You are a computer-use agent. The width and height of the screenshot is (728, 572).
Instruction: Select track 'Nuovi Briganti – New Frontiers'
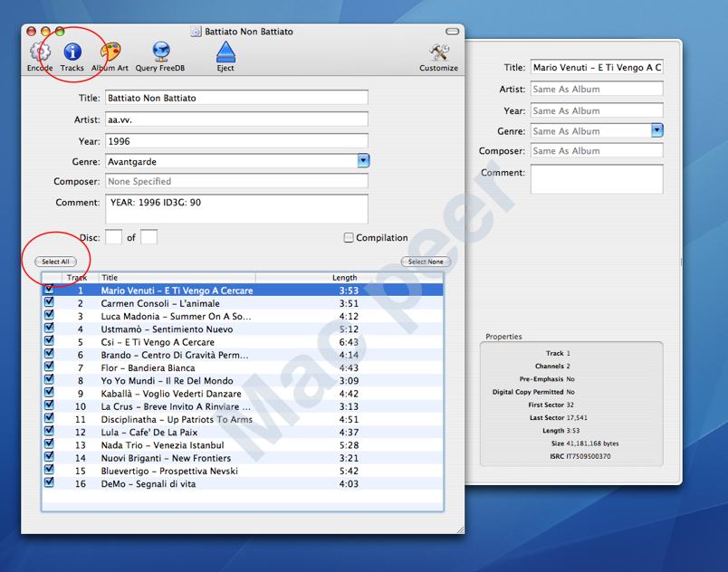(x=243, y=458)
